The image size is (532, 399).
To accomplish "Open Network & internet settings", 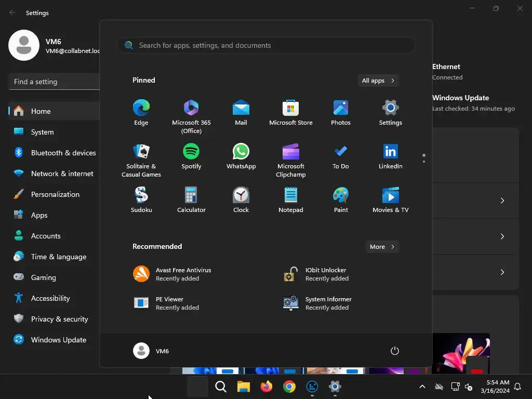I will [x=54, y=174].
